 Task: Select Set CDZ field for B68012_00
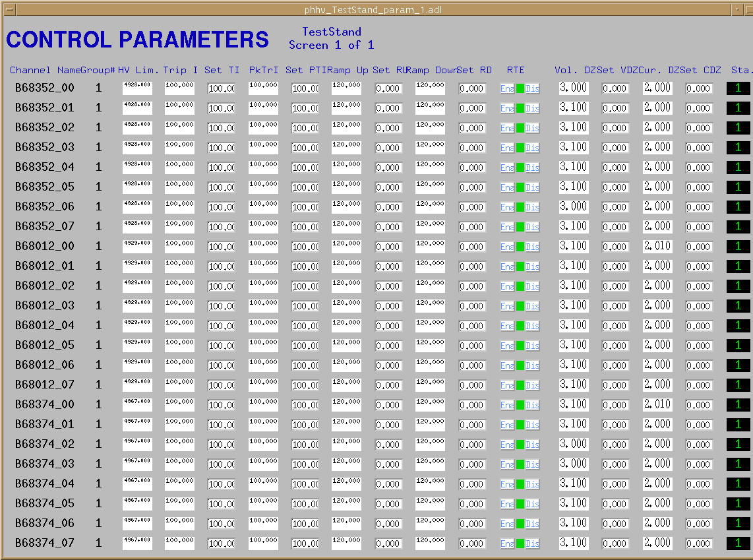click(698, 247)
